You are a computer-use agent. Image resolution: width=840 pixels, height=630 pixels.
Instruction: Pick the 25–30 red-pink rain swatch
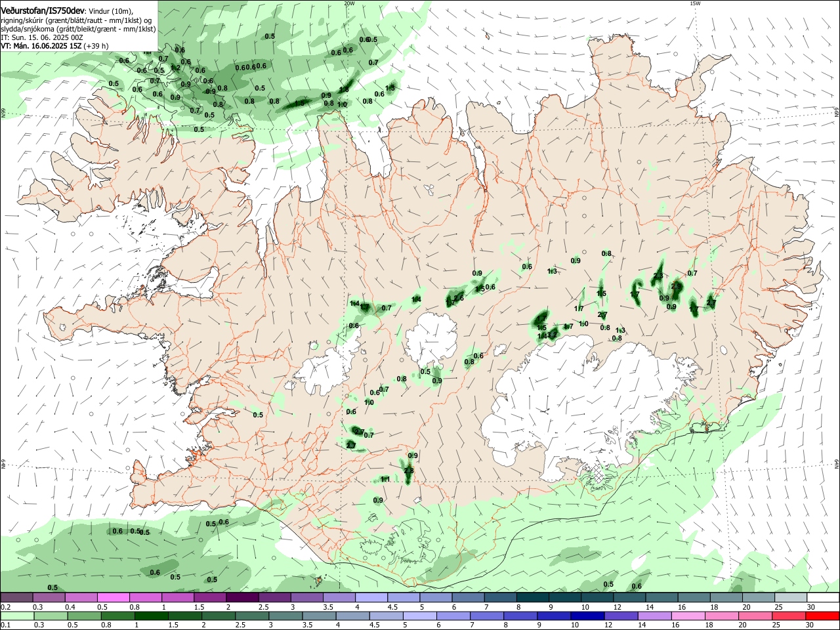click(x=789, y=616)
